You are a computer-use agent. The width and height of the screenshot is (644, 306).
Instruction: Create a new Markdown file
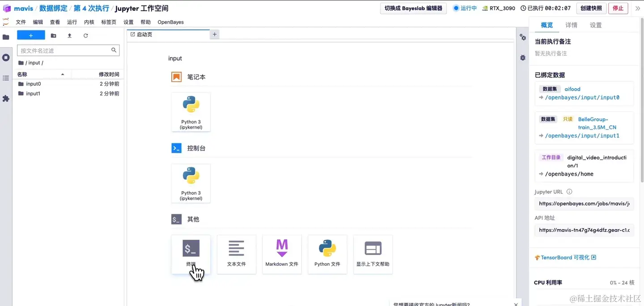point(282,254)
